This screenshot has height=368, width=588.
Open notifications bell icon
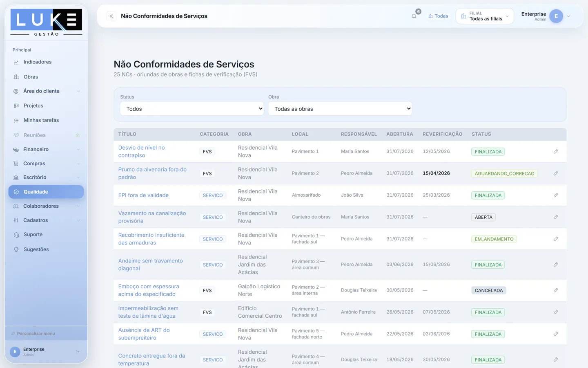pos(414,16)
